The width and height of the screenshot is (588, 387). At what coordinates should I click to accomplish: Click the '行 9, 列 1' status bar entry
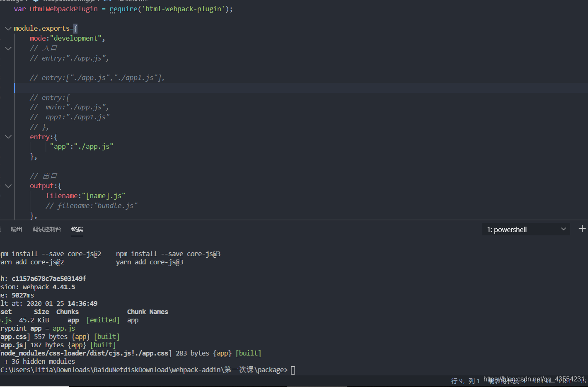tap(465, 381)
